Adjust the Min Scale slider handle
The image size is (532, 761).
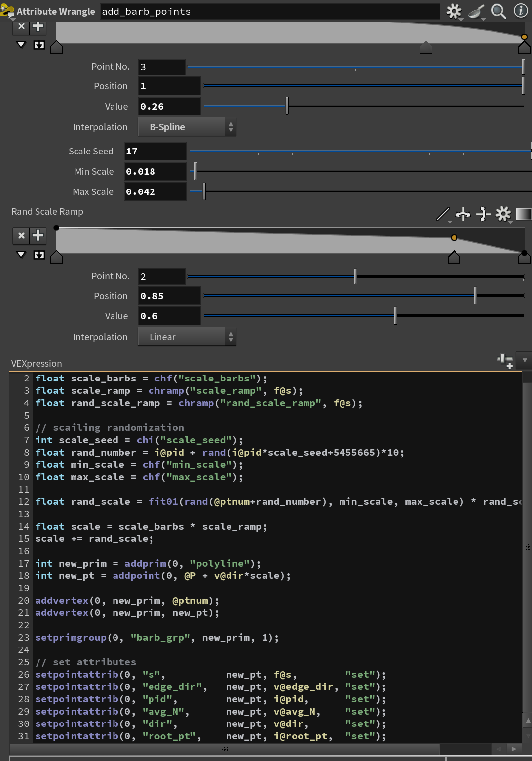(x=196, y=171)
